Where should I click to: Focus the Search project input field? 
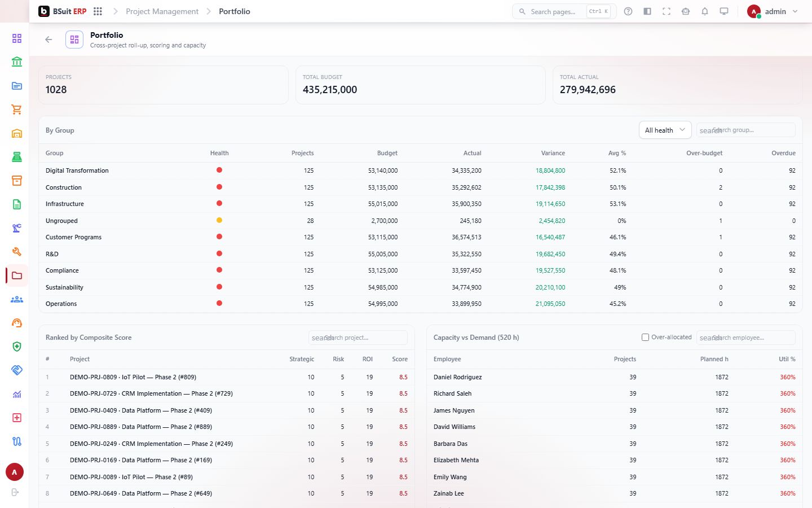358,338
